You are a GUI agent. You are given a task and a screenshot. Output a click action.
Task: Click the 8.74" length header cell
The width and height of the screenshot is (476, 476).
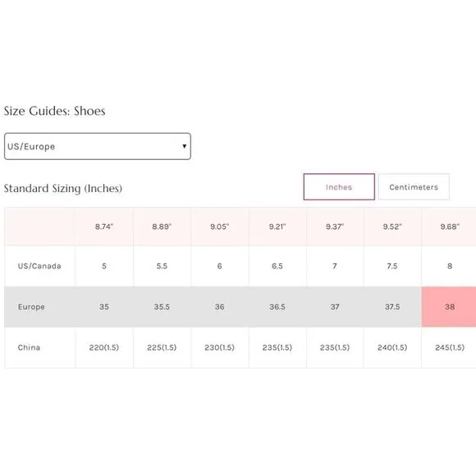coord(104,227)
